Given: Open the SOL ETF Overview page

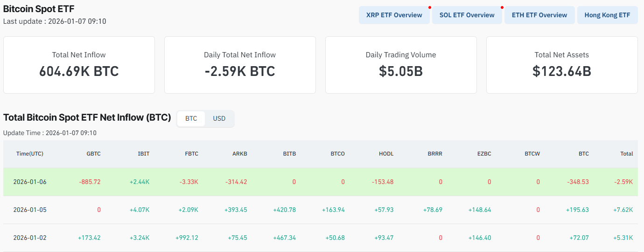Looking at the screenshot, I should click(x=467, y=15).
